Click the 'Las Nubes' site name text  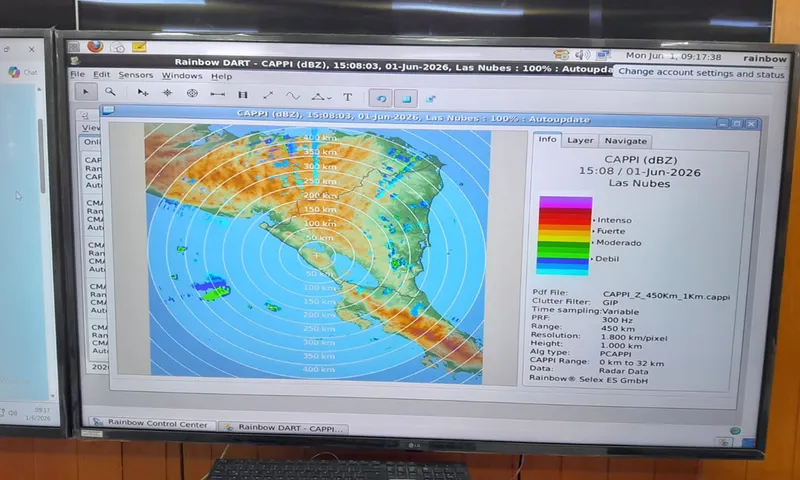tap(639, 184)
